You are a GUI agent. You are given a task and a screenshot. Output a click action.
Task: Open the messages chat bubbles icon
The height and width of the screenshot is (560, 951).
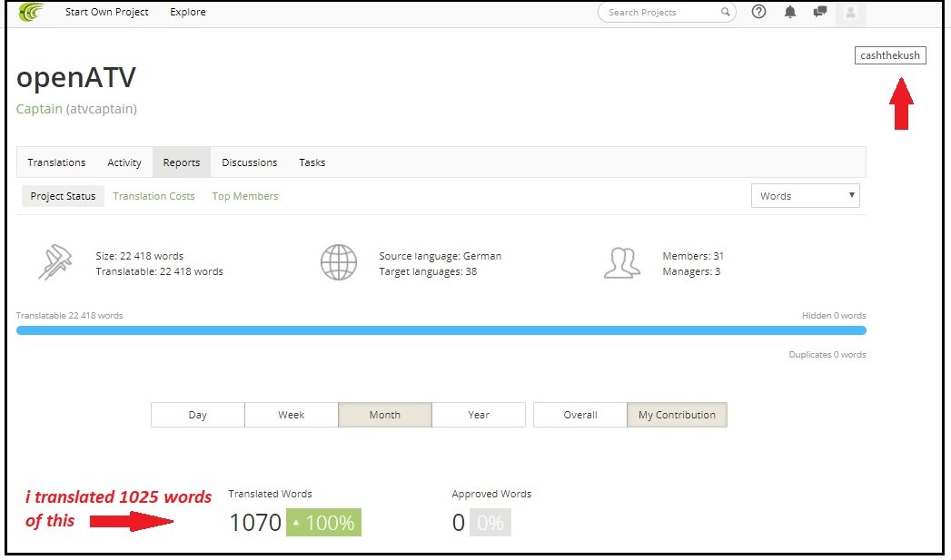point(820,12)
